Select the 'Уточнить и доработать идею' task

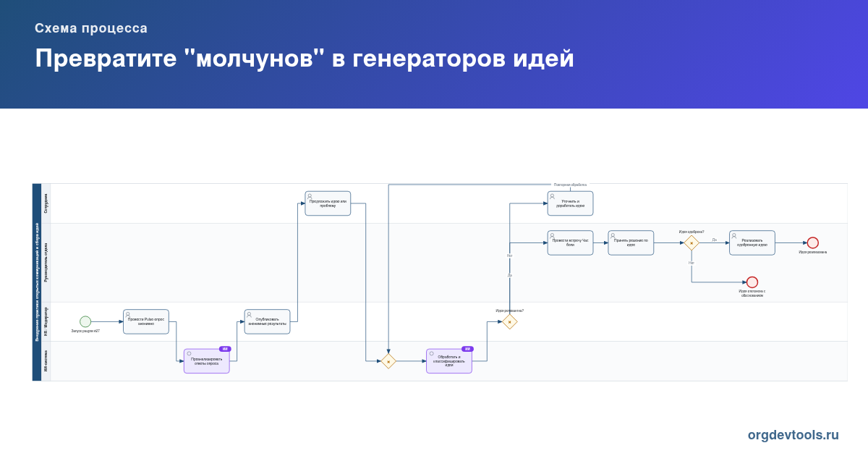pos(570,203)
